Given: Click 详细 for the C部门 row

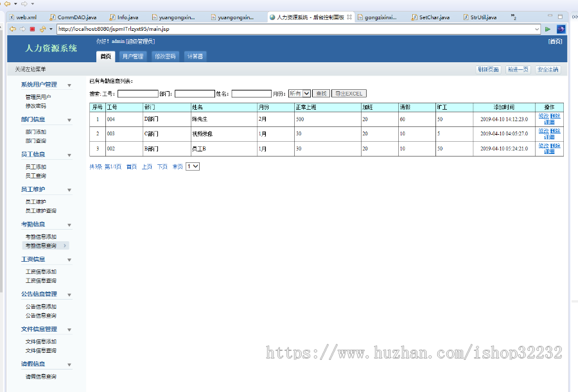Looking at the screenshot, I should point(549,137).
